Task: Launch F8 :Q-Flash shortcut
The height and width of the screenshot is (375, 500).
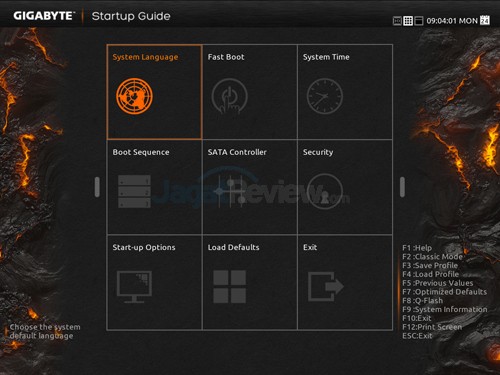Action: (423, 301)
